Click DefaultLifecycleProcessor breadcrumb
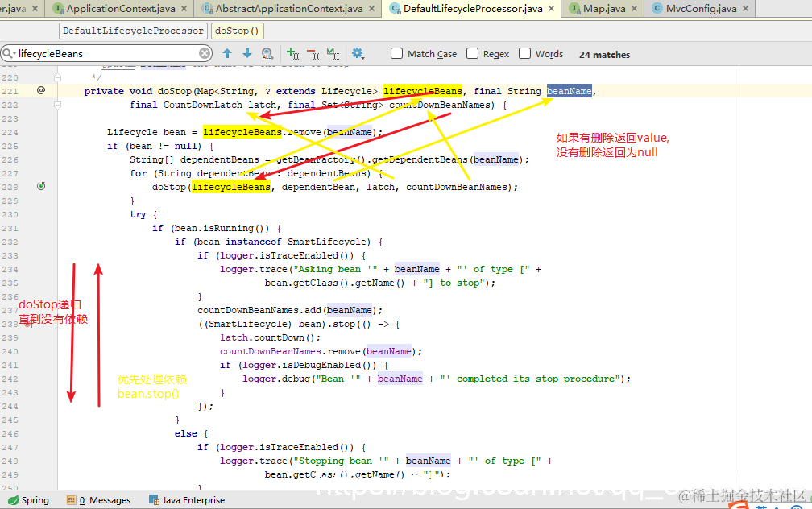 point(133,31)
